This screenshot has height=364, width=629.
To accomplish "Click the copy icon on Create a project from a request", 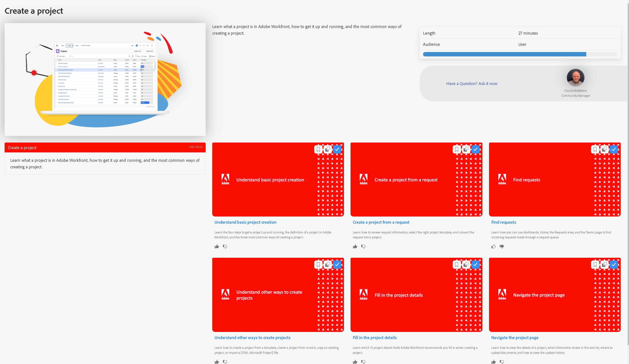I will click(466, 149).
